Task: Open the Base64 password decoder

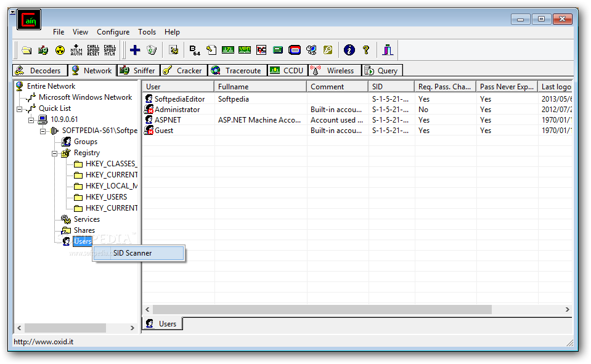Action: click(x=195, y=50)
